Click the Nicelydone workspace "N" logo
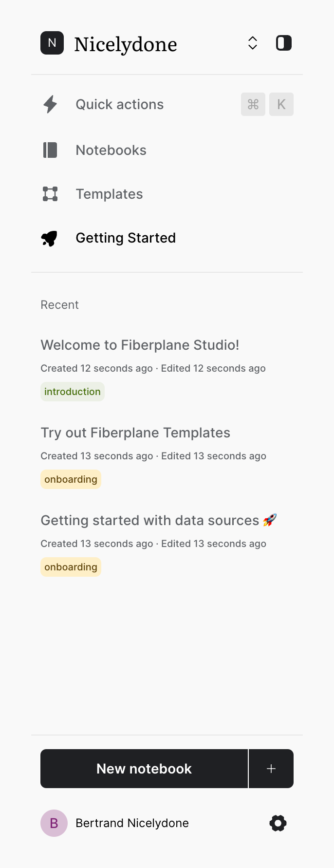334x868 pixels. (52, 43)
